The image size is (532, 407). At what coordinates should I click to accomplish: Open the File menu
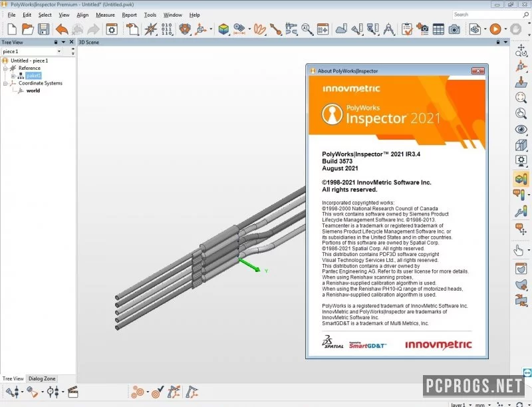click(x=11, y=15)
